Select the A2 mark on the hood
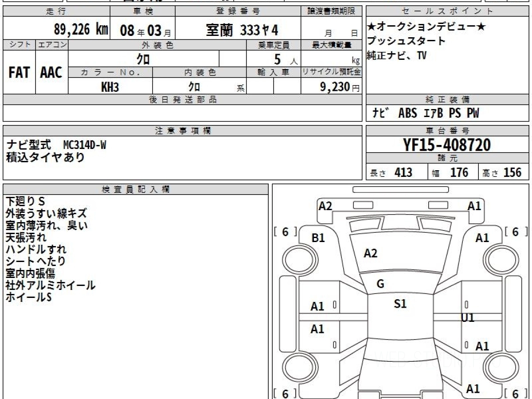The image size is (532, 399). point(370,253)
